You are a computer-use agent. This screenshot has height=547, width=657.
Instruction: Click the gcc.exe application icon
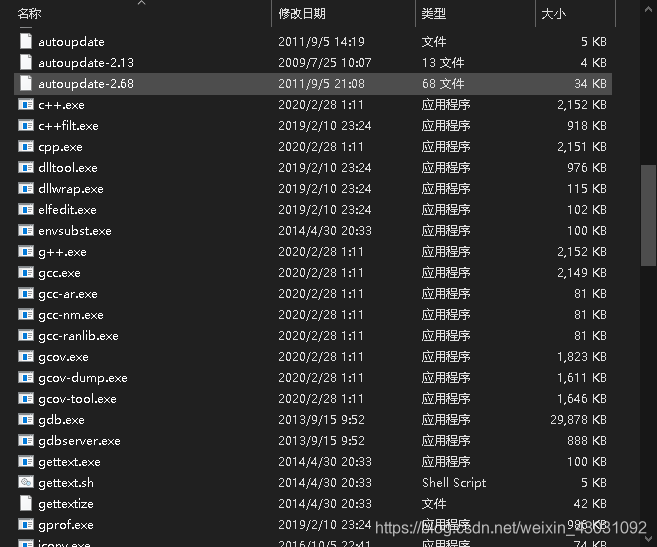pos(26,272)
